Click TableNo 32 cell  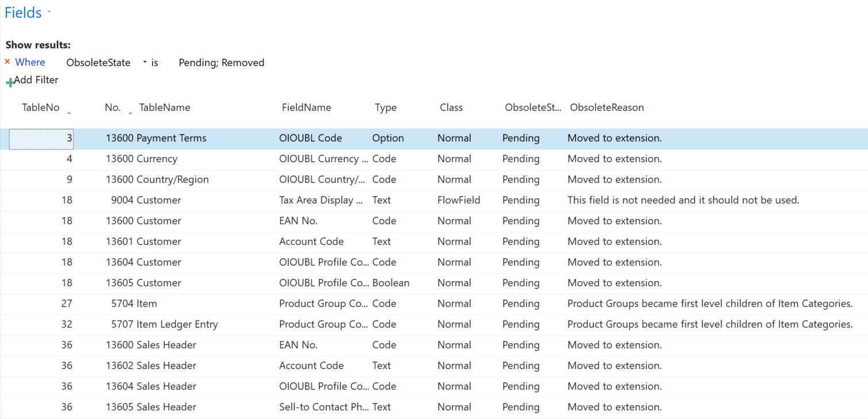pyautogui.click(x=67, y=324)
